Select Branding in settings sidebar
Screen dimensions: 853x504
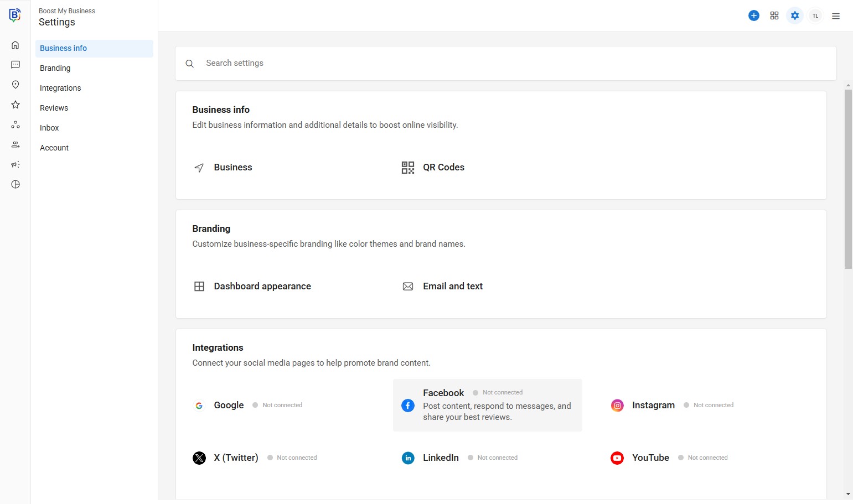pyautogui.click(x=55, y=68)
